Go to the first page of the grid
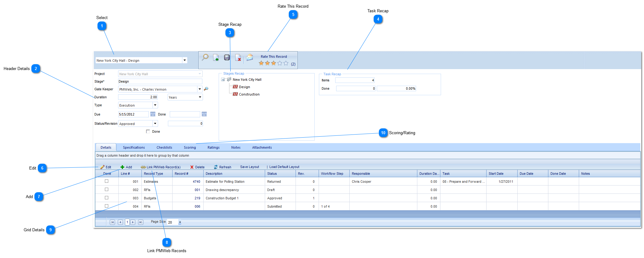Screen dimensions: 644x258 coord(113,222)
